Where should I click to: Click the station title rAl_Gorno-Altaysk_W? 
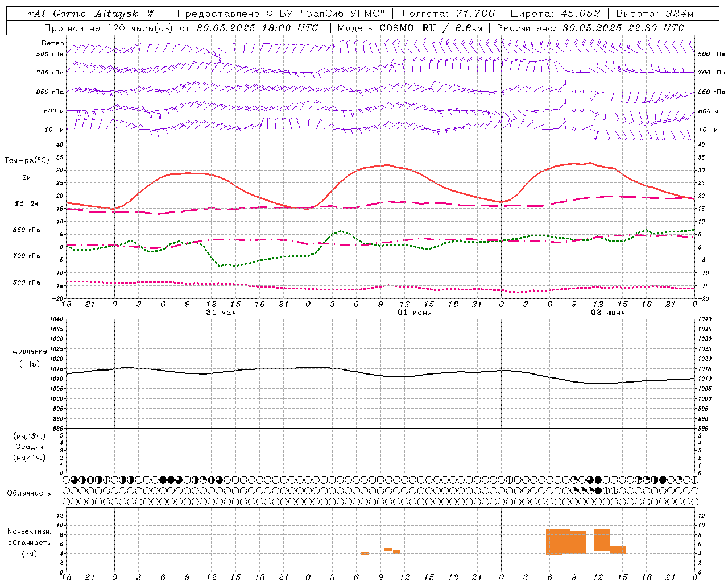(91, 14)
